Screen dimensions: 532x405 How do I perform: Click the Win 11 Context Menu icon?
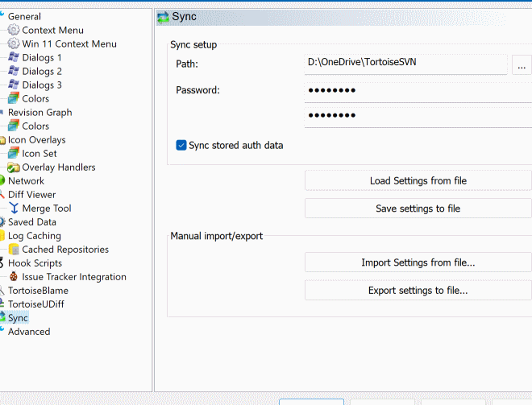[x=14, y=43]
